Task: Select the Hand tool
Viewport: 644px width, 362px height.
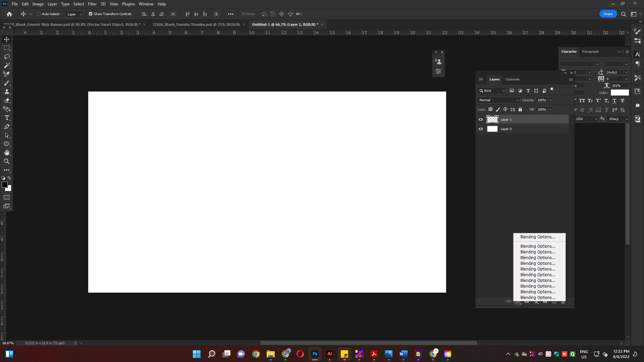Action: click(x=7, y=153)
